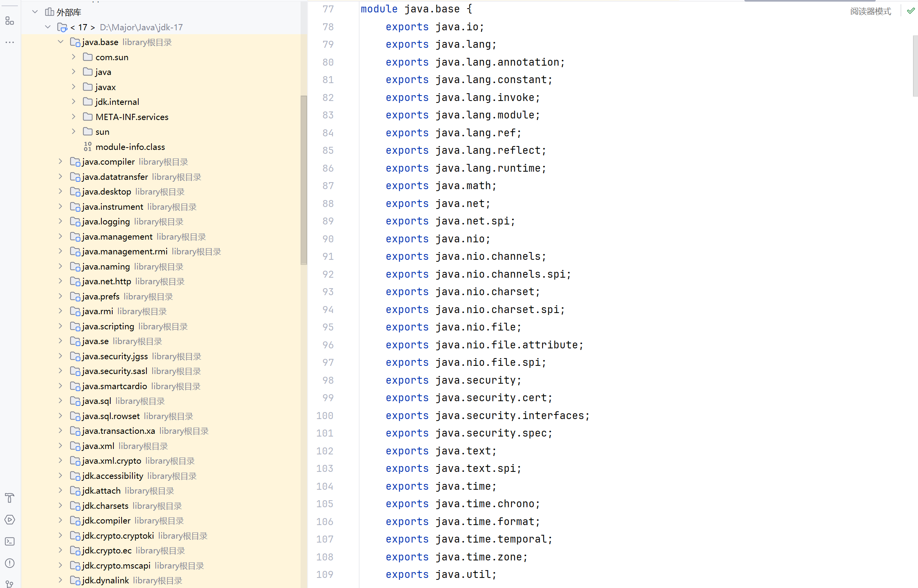
Task: Select the java.sql.rowset tree row
Action: pos(161,416)
